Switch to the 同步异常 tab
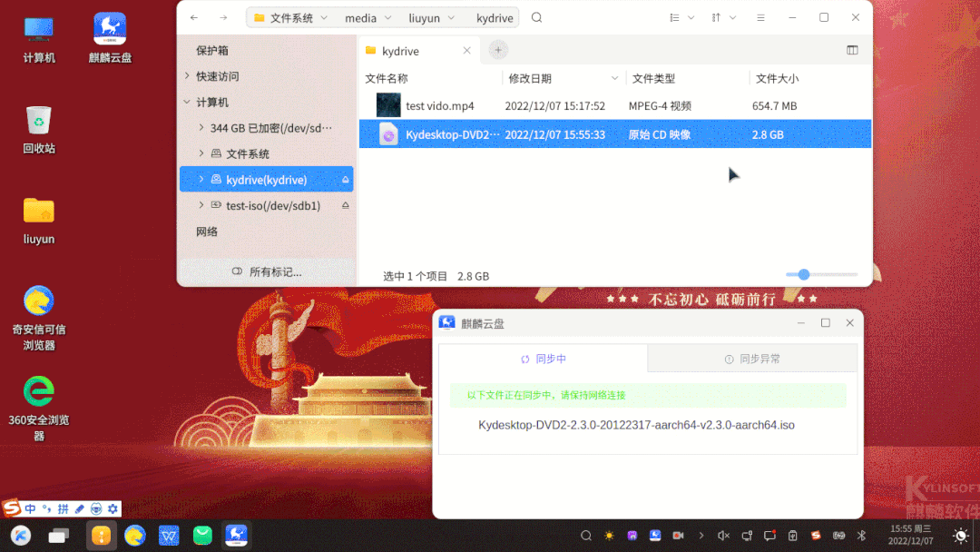 (752, 359)
